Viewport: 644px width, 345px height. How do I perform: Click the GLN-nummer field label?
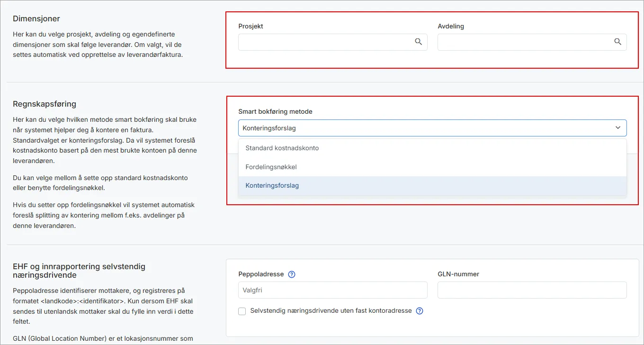pyautogui.click(x=458, y=274)
